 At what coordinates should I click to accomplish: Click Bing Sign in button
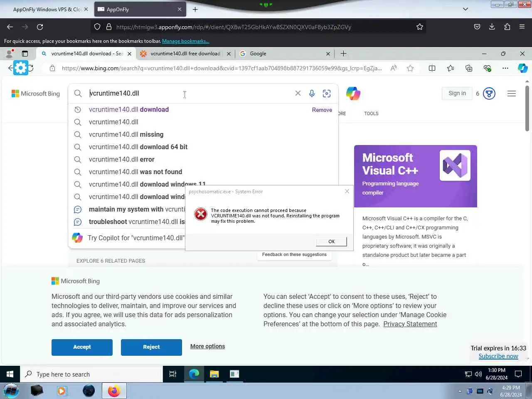(457, 94)
